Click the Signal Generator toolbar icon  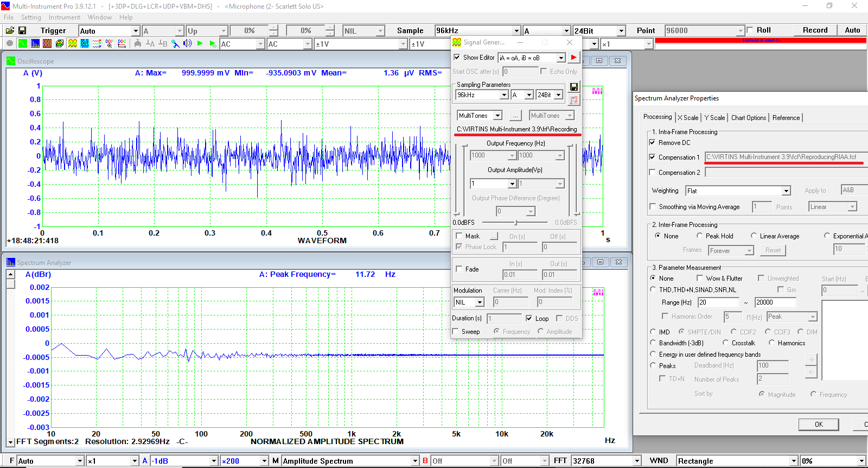(x=72, y=43)
